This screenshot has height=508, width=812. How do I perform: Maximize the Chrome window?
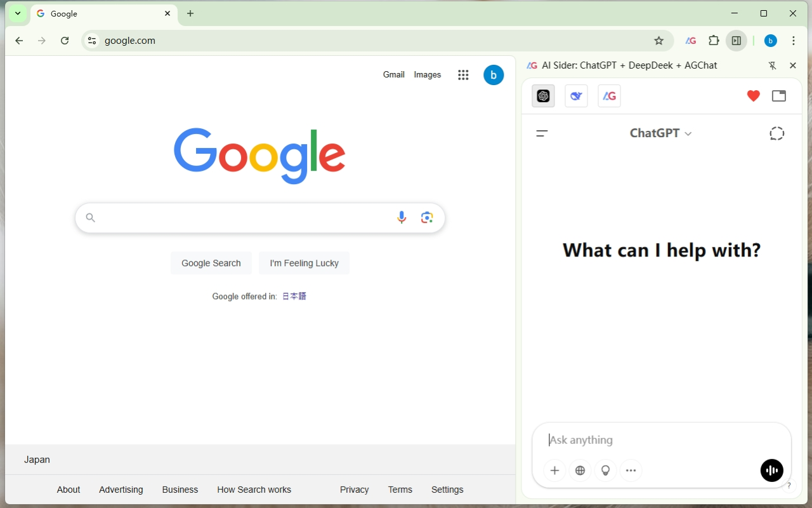coord(764,13)
